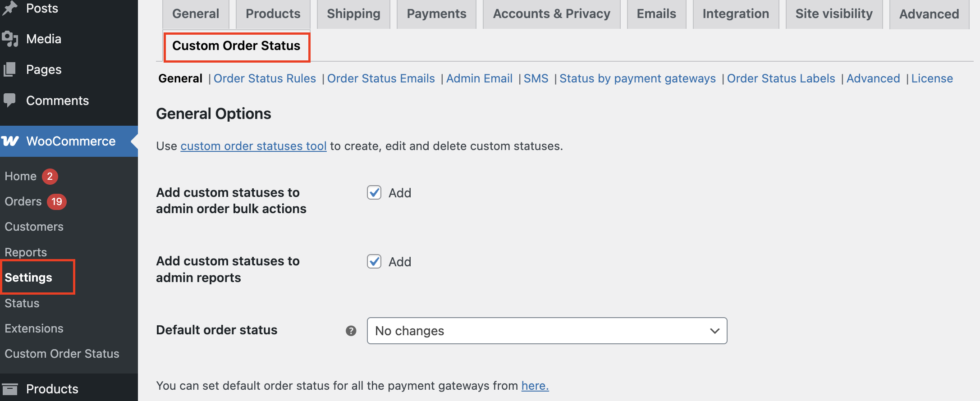Open the Shipping settings tab
Screen dimensions: 980x401
(x=353, y=14)
